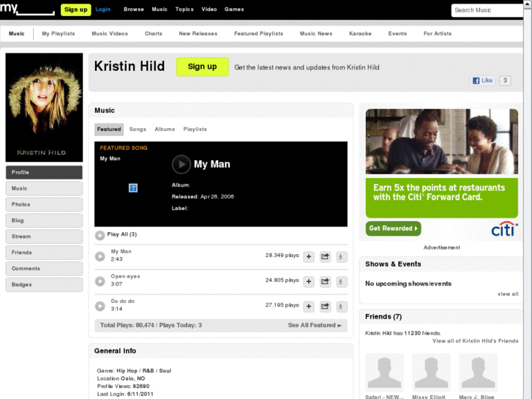Screen dimensions: 532x399
Task: Open New Releases
Action: (198, 34)
